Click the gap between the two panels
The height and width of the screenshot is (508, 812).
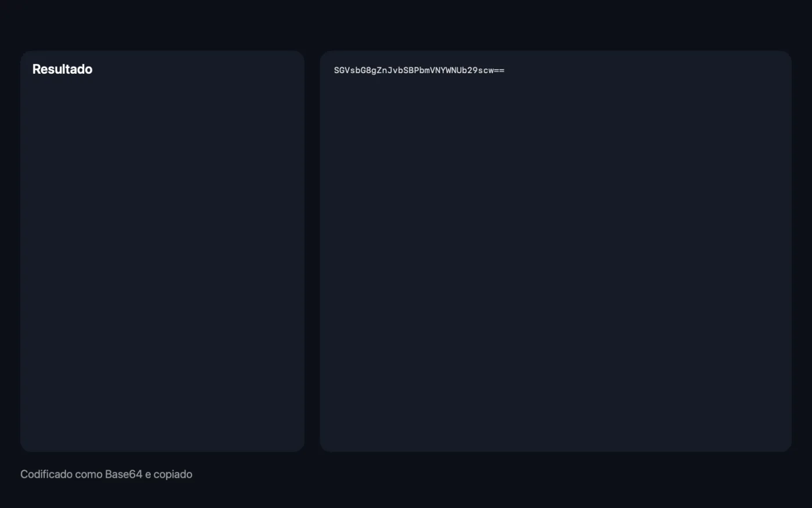pyautogui.click(x=312, y=251)
